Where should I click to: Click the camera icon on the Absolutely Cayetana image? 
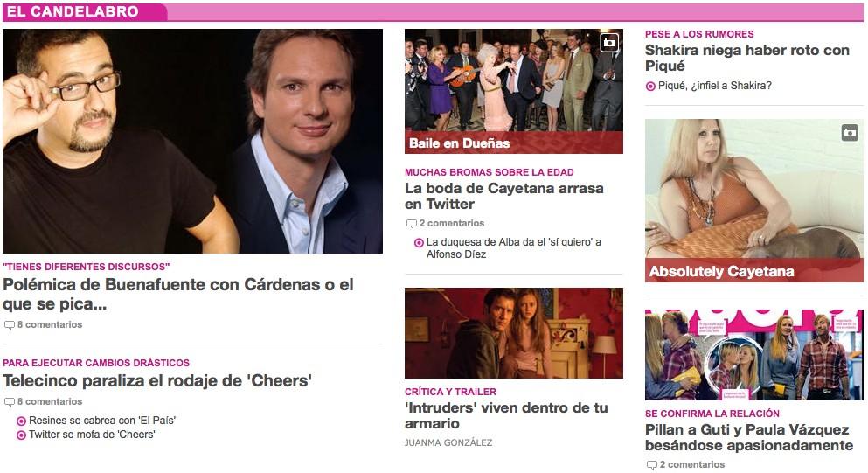coord(850,132)
